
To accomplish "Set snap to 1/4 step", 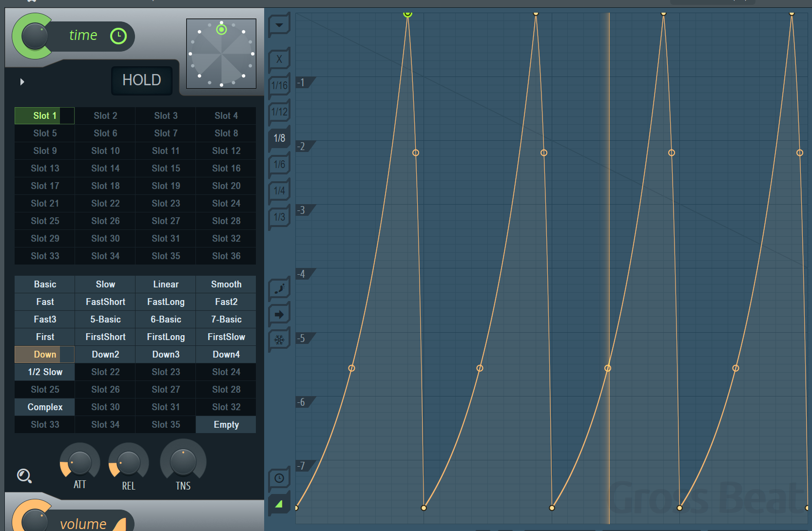I will [279, 191].
